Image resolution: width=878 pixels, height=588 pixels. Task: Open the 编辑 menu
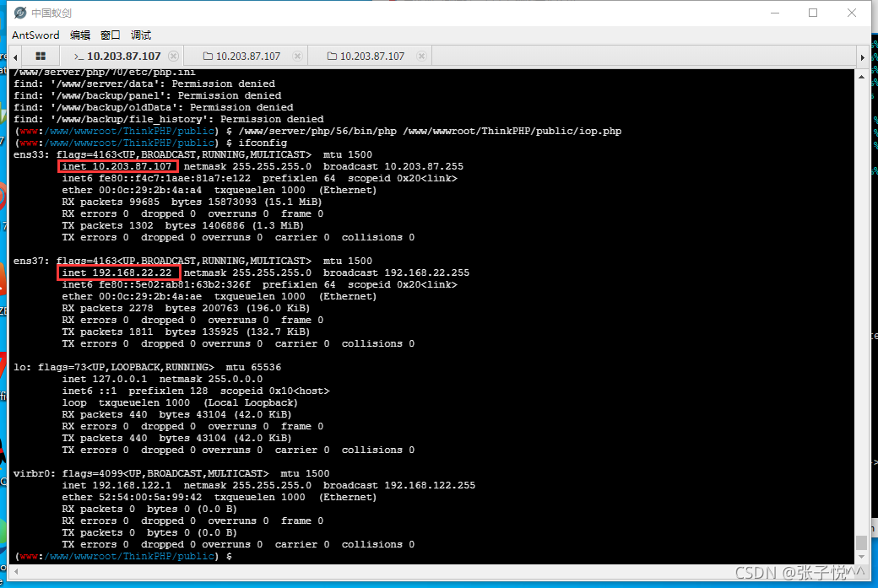[80, 35]
